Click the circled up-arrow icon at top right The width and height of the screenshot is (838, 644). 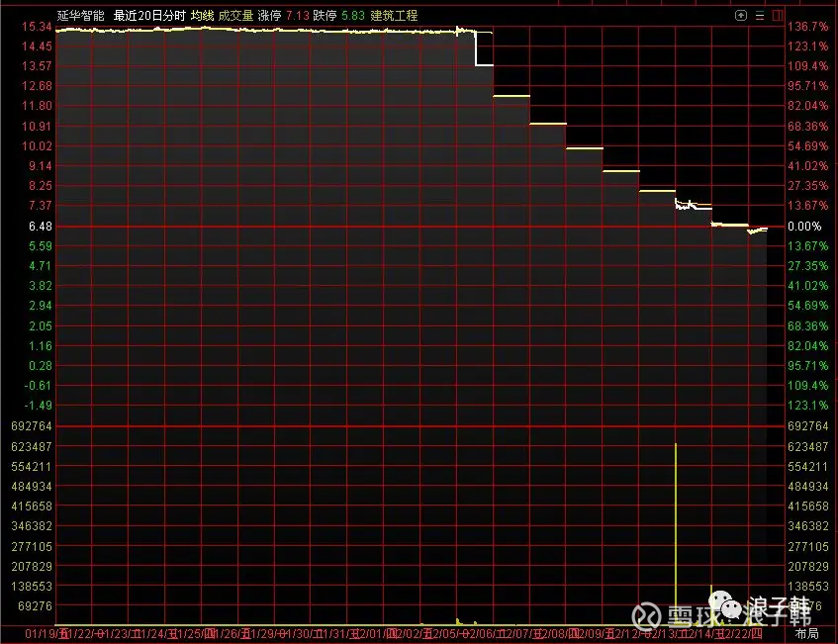click(x=741, y=16)
